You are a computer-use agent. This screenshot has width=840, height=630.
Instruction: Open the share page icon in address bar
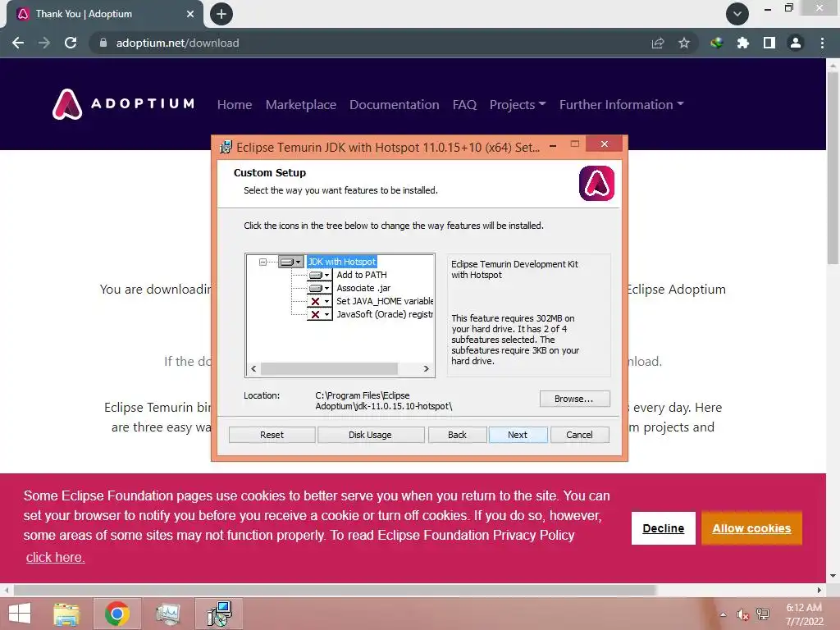(658, 43)
